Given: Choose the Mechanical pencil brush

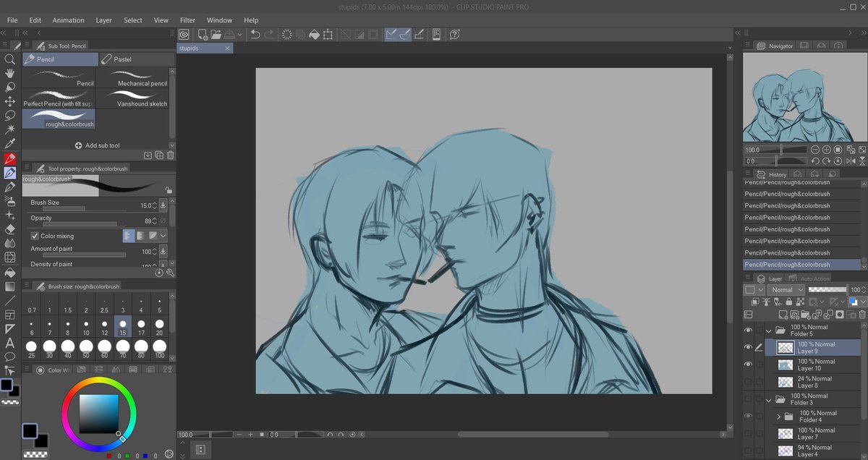Looking at the screenshot, I should click(132, 78).
